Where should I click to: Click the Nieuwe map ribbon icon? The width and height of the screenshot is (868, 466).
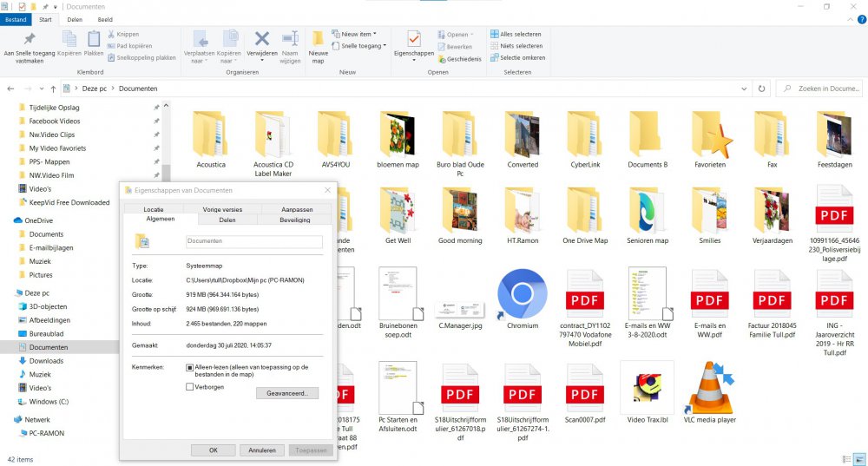(x=318, y=45)
